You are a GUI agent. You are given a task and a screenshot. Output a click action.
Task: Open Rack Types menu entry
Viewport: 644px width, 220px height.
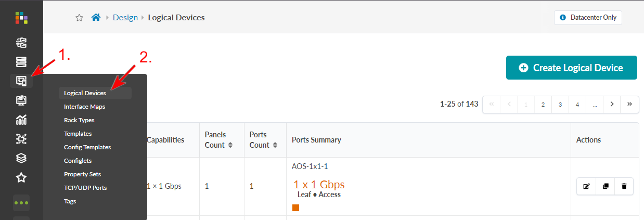click(x=79, y=120)
